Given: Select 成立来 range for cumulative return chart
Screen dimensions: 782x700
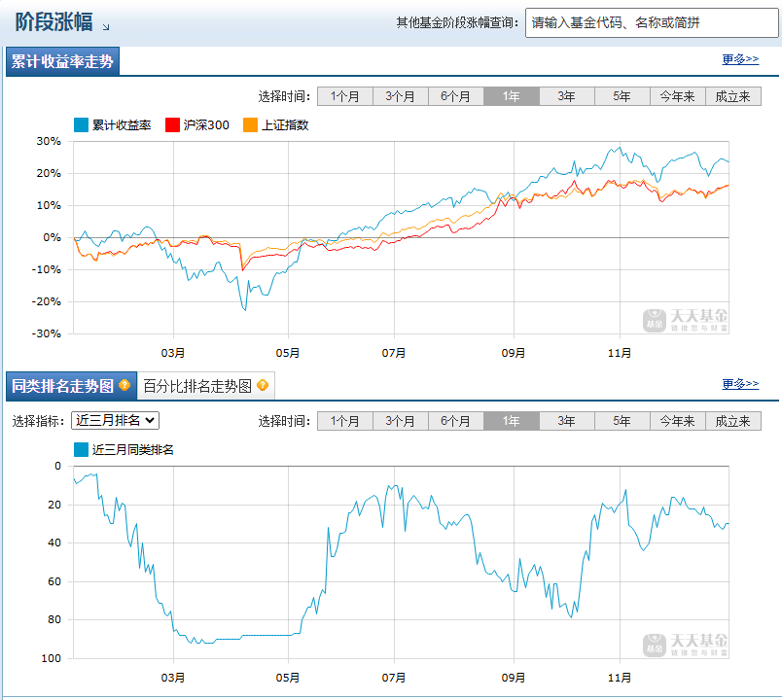Looking at the screenshot, I should [733, 96].
